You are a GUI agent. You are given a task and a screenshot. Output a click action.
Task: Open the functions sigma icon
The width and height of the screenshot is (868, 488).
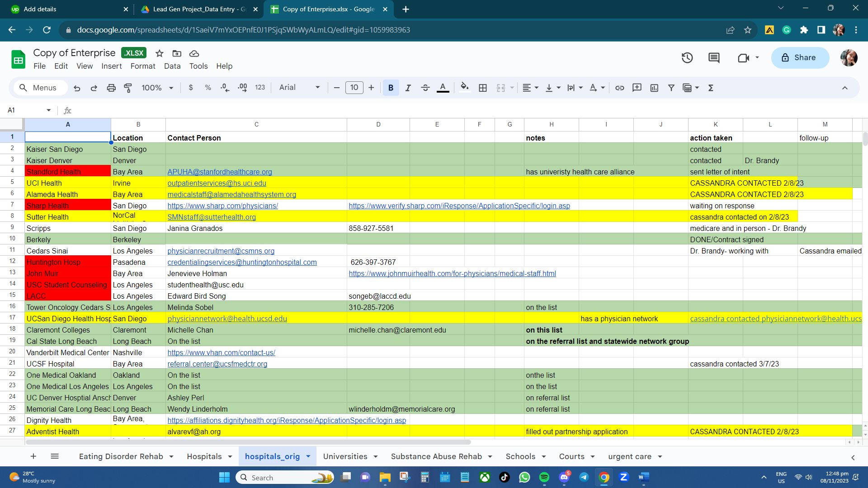click(711, 88)
